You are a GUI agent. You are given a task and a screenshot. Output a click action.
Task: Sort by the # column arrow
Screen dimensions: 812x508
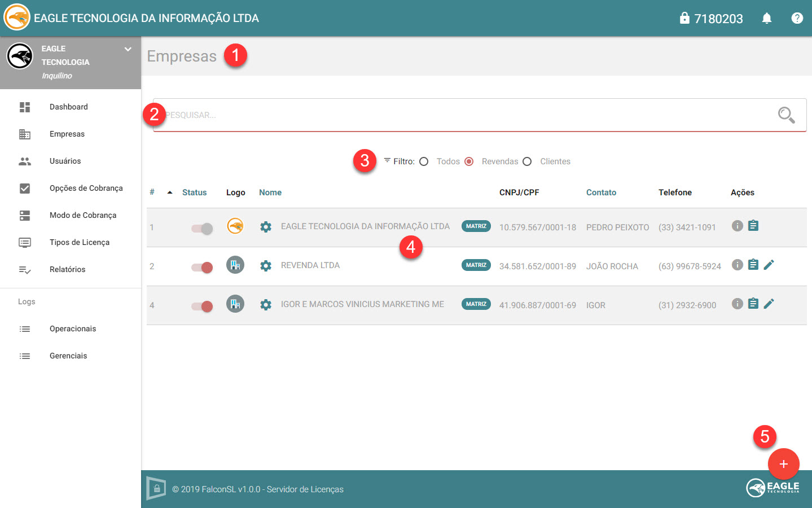[x=170, y=192]
